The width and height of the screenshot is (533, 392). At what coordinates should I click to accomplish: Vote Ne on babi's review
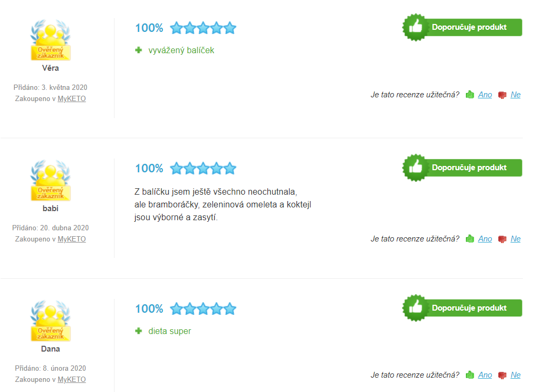[515, 239]
